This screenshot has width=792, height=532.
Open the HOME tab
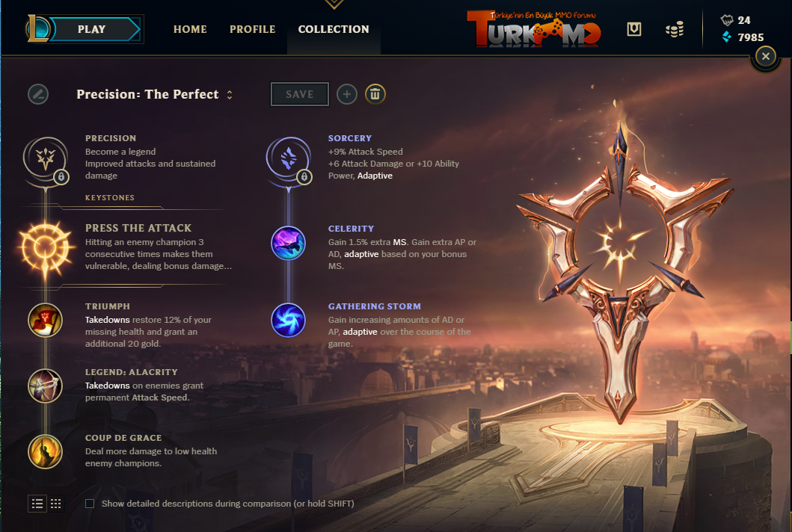tap(190, 29)
